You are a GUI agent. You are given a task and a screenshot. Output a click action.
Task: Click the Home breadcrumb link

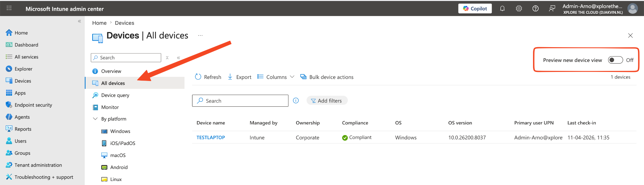click(99, 23)
